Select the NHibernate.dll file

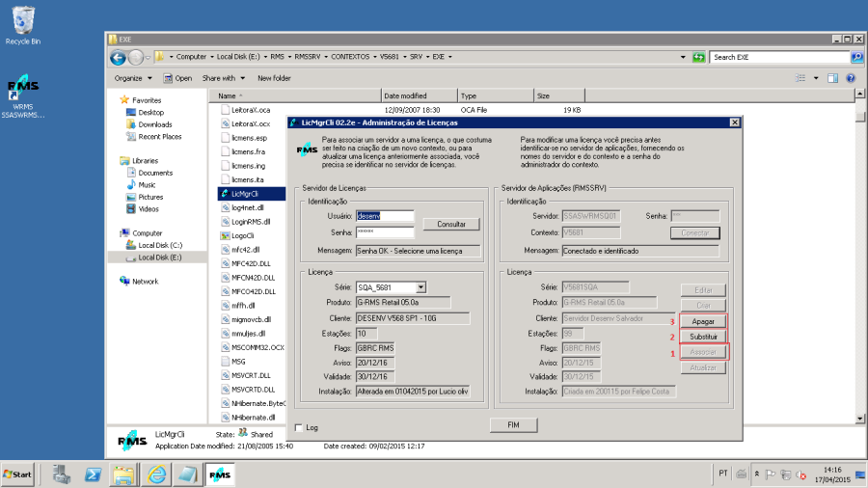(x=253, y=418)
